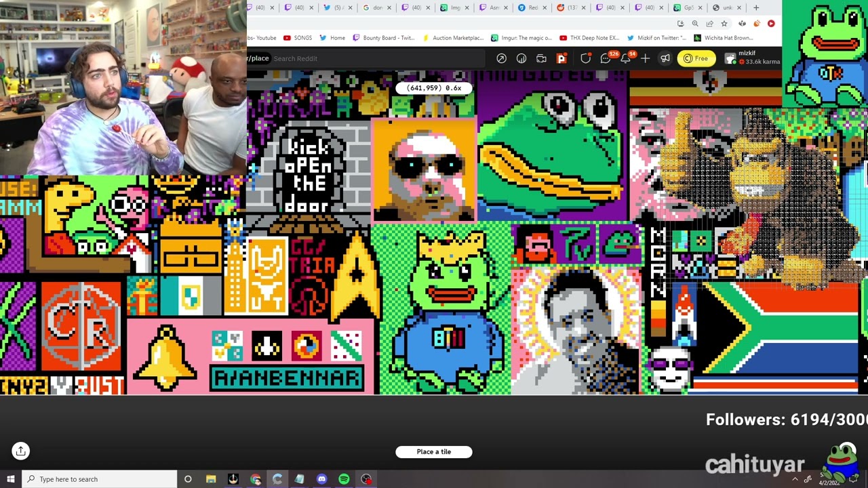The image size is (868, 488).
Task: Open the Windows Start menu
Action: tap(10, 479)
